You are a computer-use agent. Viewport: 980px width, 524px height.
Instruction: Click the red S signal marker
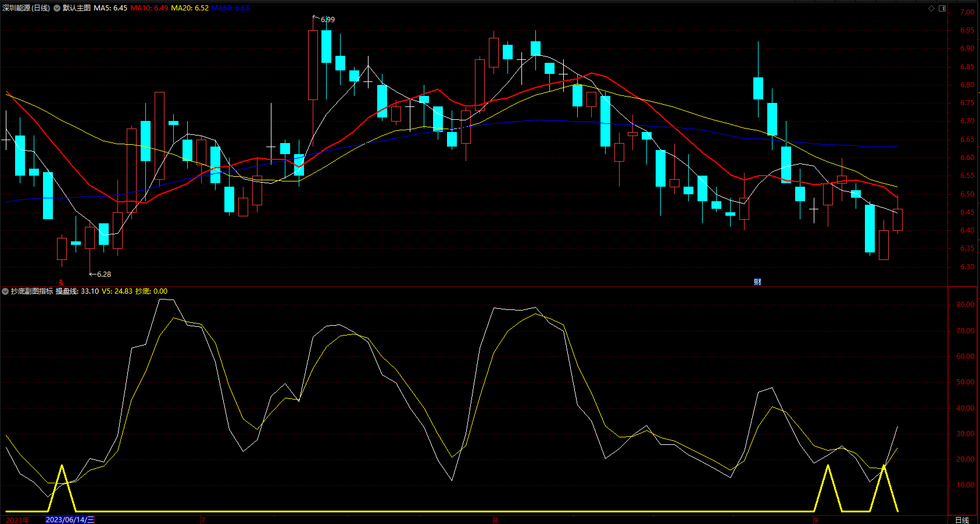click(60, 282)
